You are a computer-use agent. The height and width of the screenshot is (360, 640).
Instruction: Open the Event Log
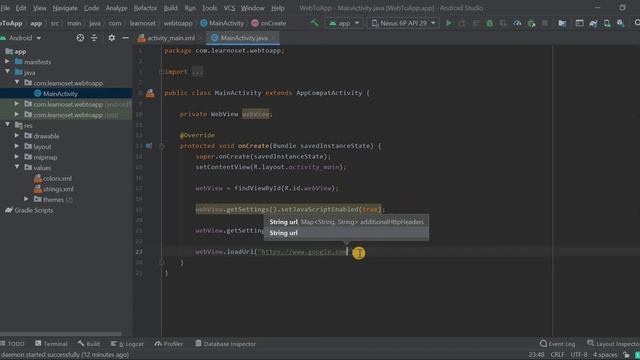(558, 344)
